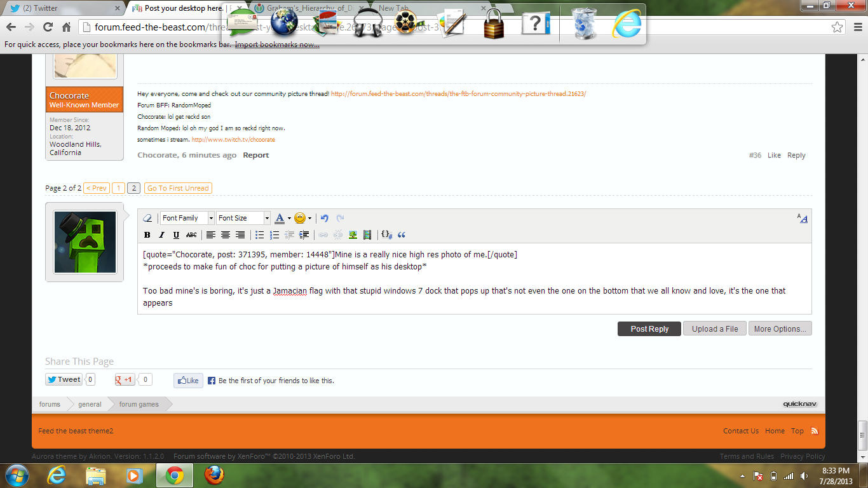Click the Remove Formatting eraser icon
This screenshot has height=488, width=868.
tap(147, 218)
